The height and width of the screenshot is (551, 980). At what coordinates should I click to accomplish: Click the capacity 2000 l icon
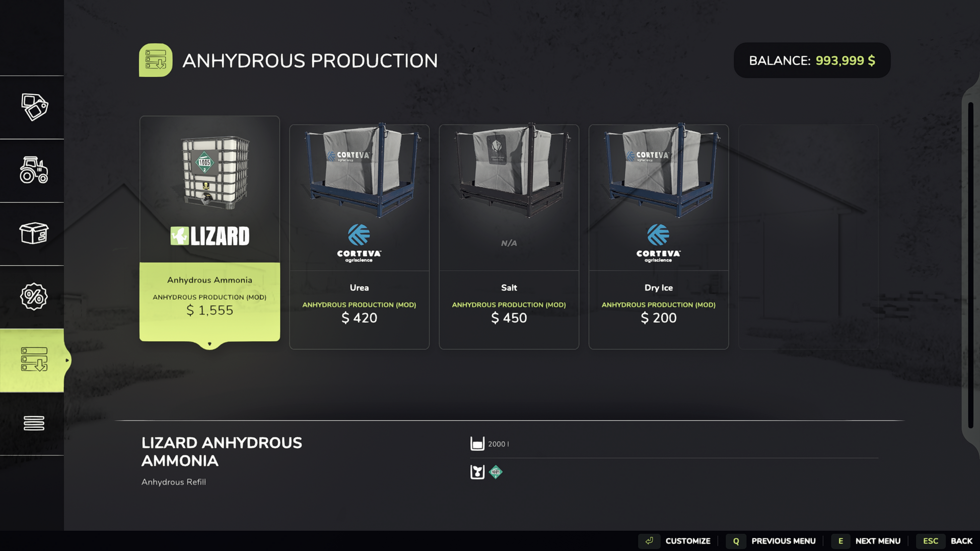coord(477,444)
